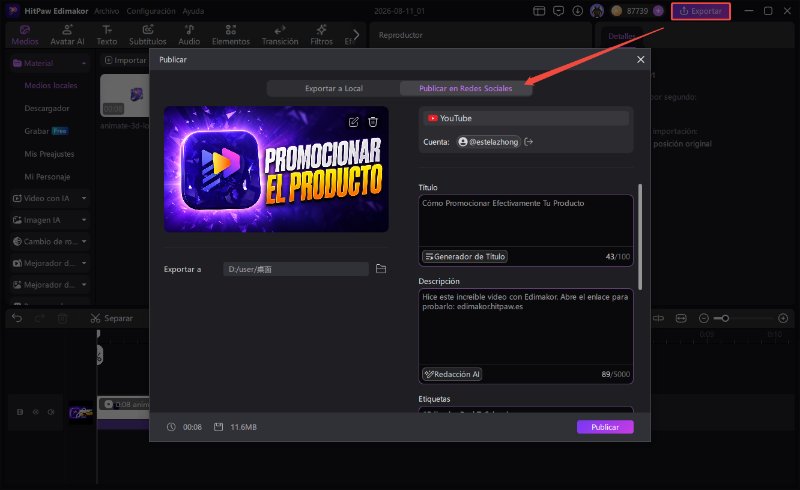This screenshot has width=800, height=490.
Task: Expand Video con IA section
Action: [84, 198]
